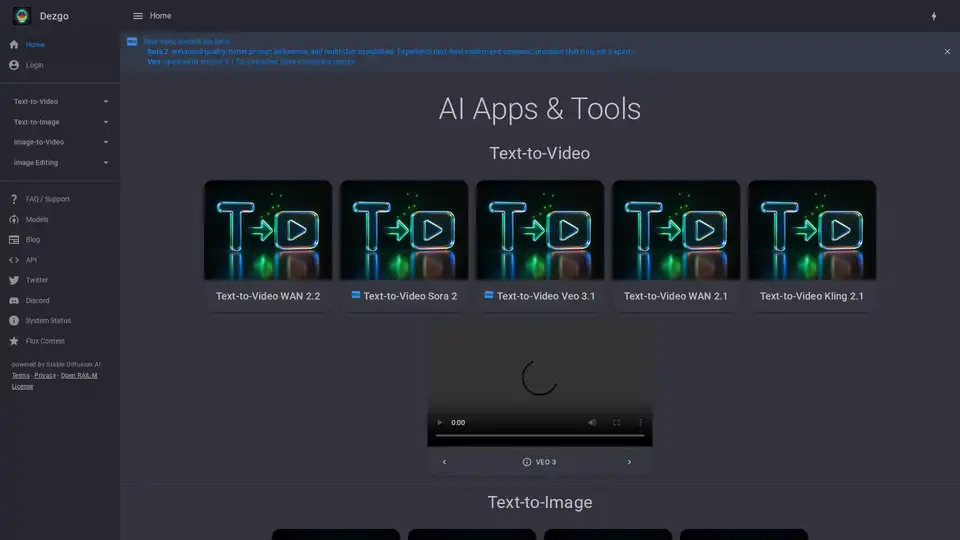Dismiss the new models announcement banner

(x=947, y=51)
